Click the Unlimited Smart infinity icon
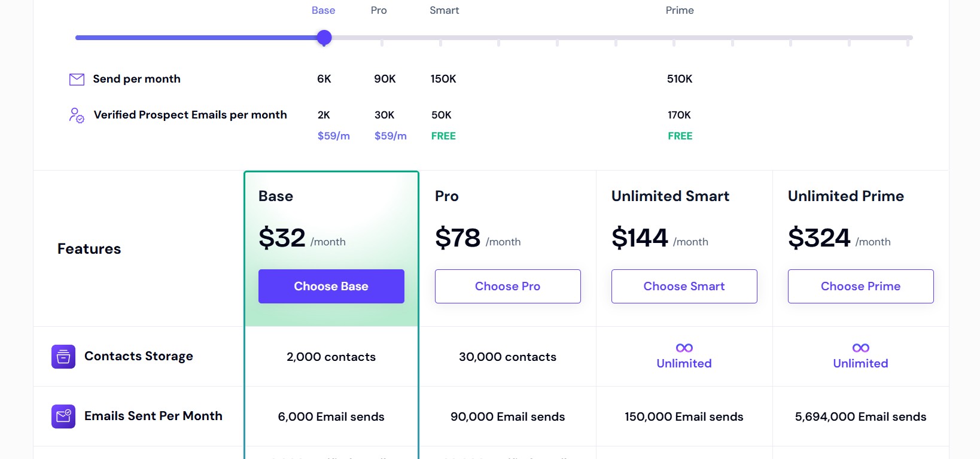The width and height of the screenshot is (980, 459). (684, 348)
